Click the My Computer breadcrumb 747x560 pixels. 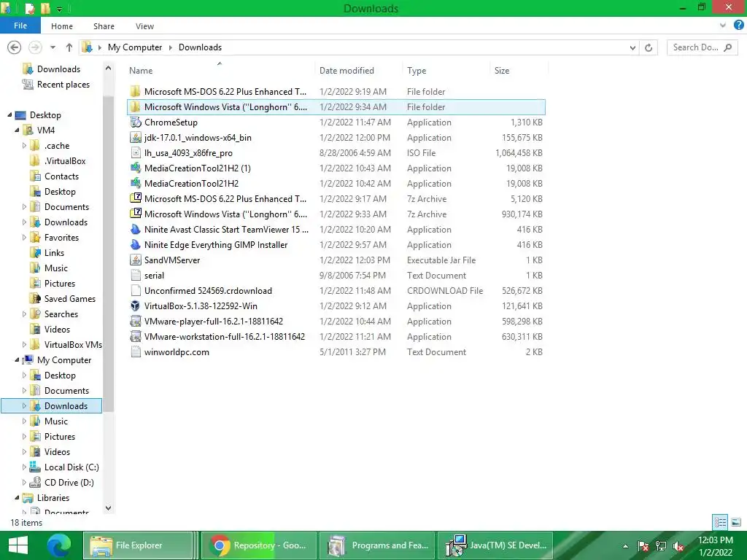[x=135, y=47]
